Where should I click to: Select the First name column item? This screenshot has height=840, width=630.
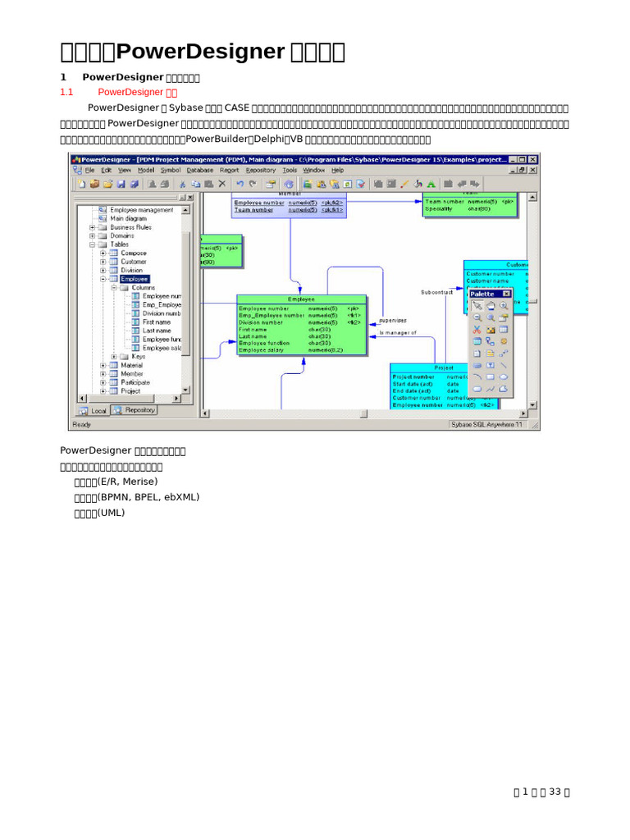pyautogui.click(x=157, y=322)
